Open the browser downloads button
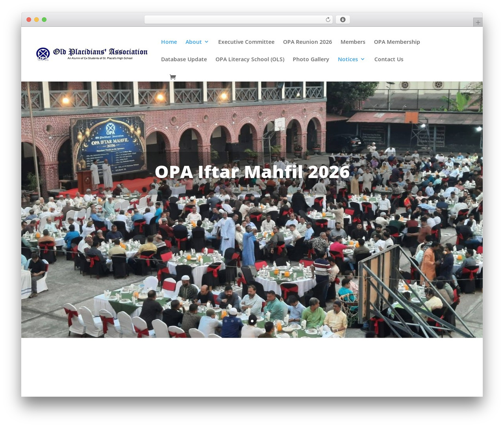The image size is (504, 427). pyautogui.click(x=343, y=20)
